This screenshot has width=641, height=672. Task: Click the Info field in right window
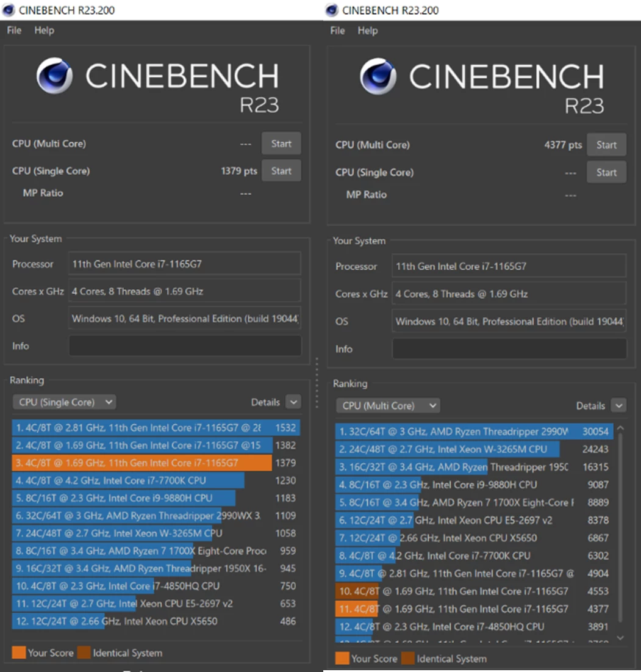click(x=509, y=349)
